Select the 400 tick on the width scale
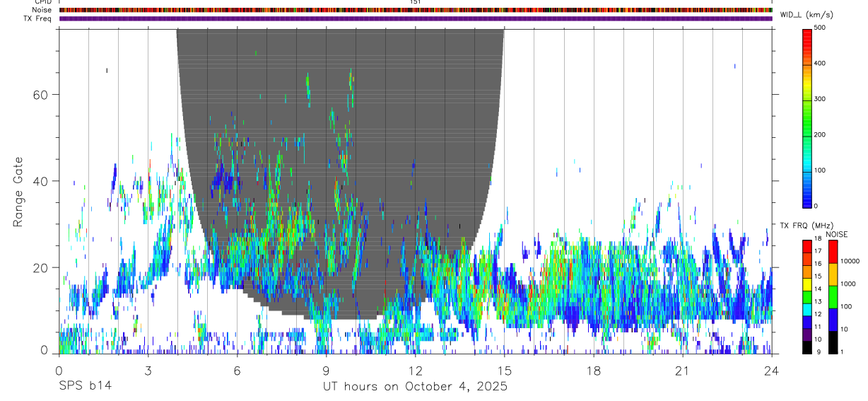This screenshot has height=401, width=868. [x=821, y=63]
